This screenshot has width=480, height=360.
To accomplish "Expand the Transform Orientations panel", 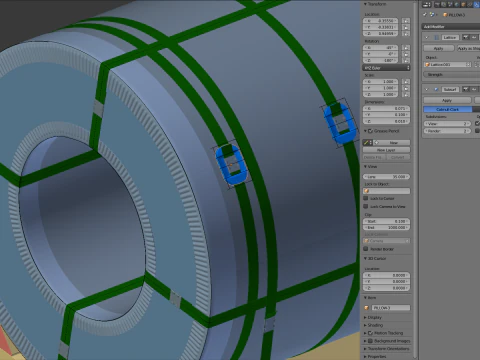I will (366, 349).
